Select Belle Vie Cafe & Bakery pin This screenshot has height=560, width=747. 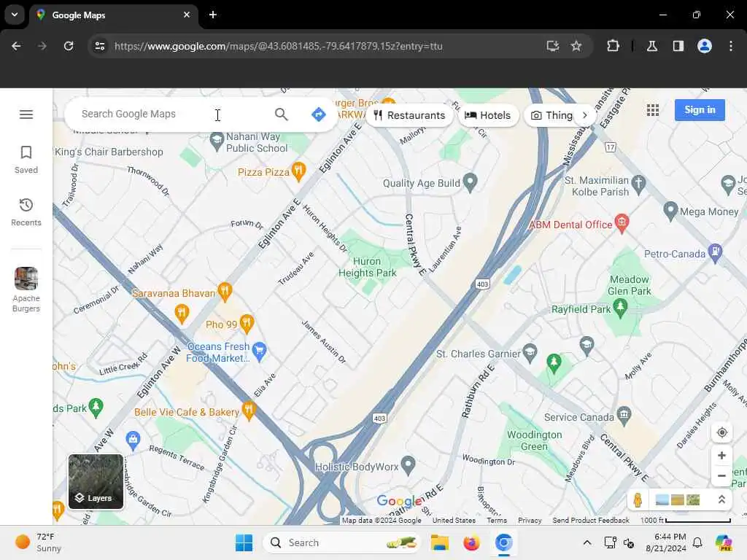coord(249,411)
